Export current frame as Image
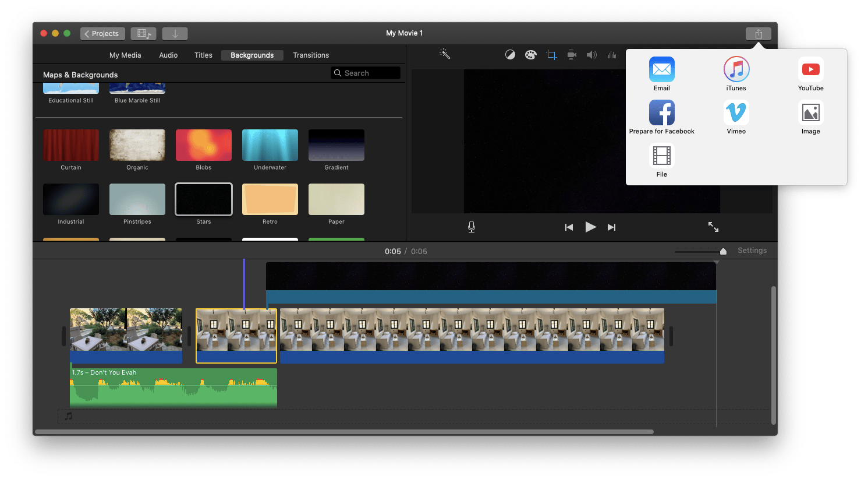This screenshot has width=868, height=479. coord(810,117)
